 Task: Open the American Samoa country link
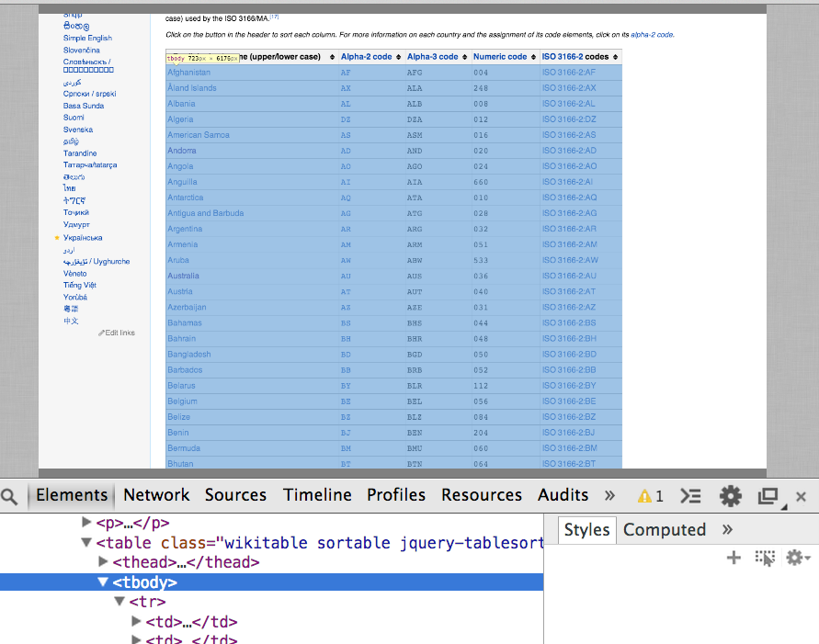(198, 135)
